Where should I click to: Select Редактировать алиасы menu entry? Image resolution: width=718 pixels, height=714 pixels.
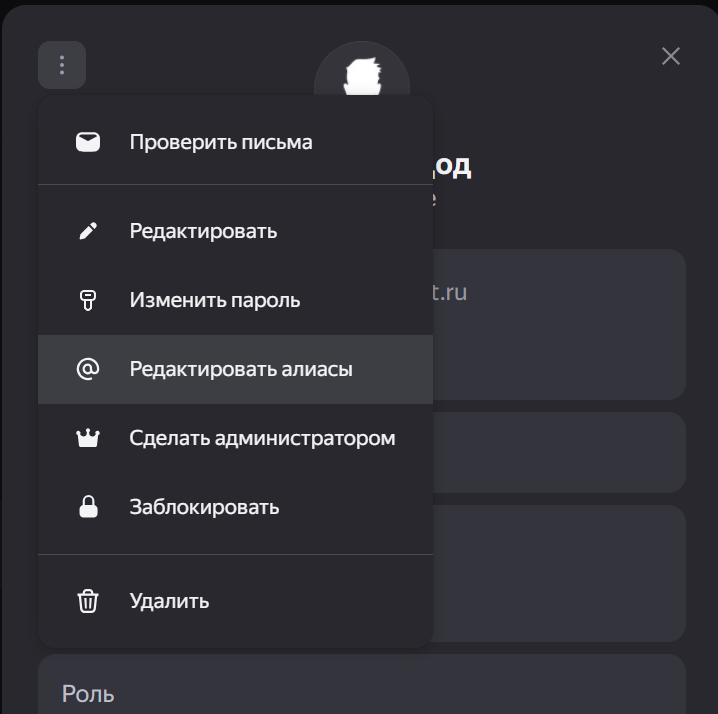point(241,369)
